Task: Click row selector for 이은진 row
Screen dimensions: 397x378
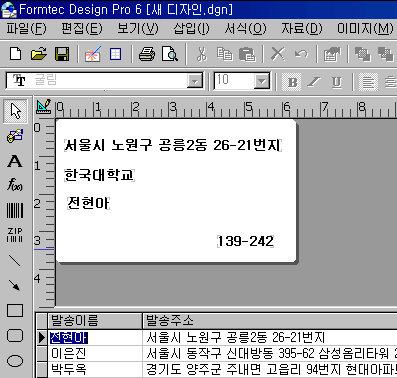Action: click(x=42, y=353)
